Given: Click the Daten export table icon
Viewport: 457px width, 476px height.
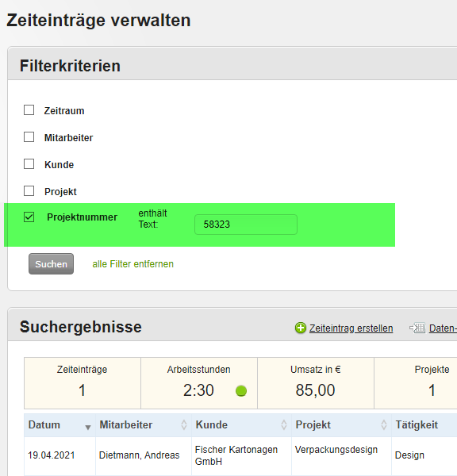Looking at the screenshot, I should [417, 328].
